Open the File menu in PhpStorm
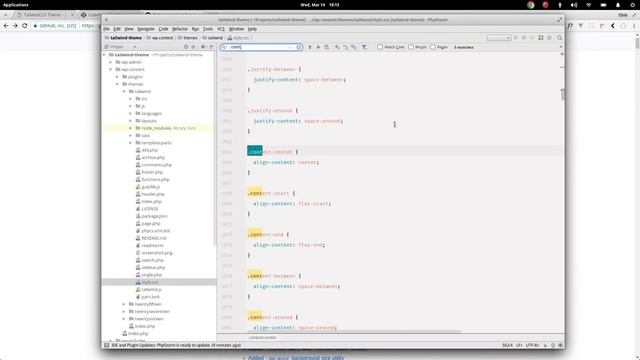 click(107, 29)
